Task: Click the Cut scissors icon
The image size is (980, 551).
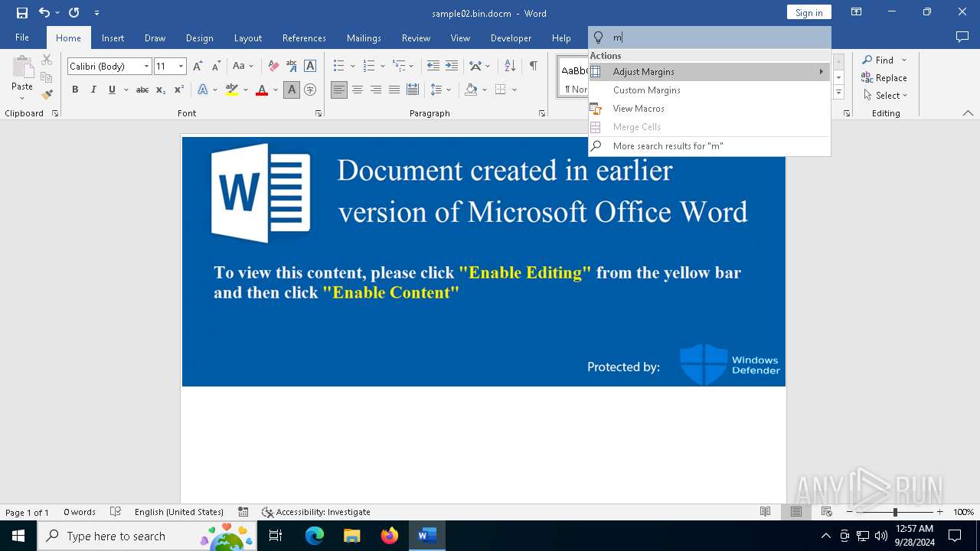Action: click(47, 60)
